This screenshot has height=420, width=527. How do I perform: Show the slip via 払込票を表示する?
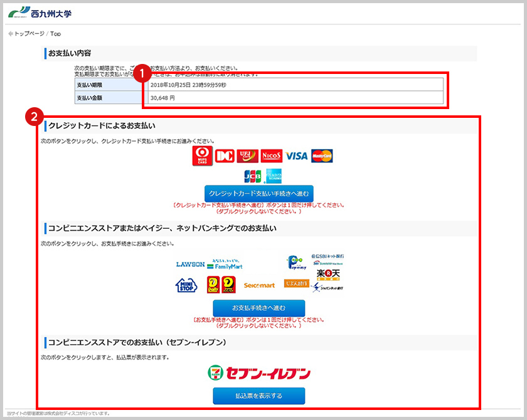pyautogui.click(x=258, y=396)
